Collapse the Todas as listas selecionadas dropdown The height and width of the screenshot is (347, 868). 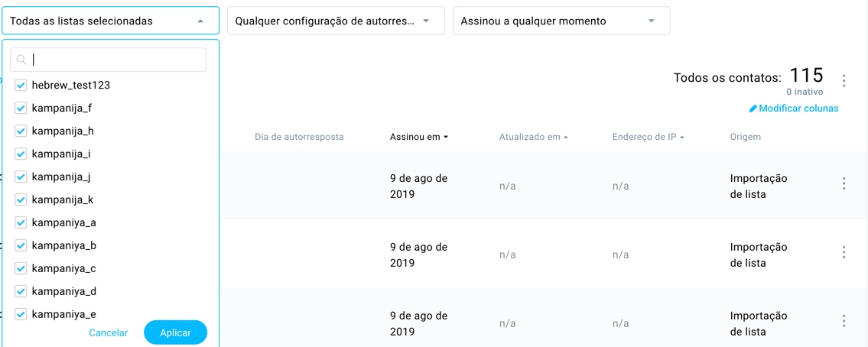tap(200, 21)
